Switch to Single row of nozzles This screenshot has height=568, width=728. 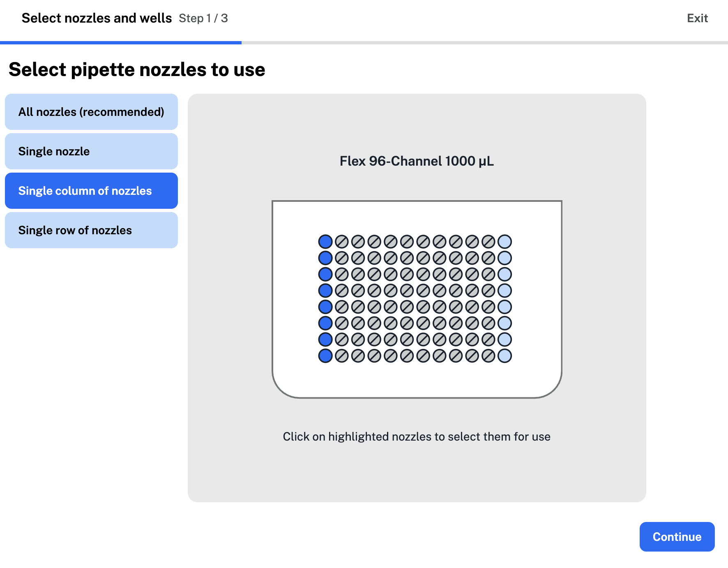[x=91, y=230]
